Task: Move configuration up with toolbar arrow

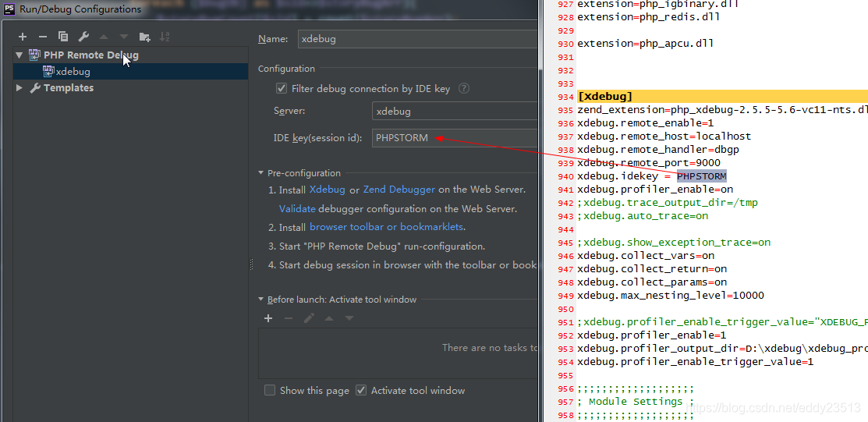Action: pos(104,37)
